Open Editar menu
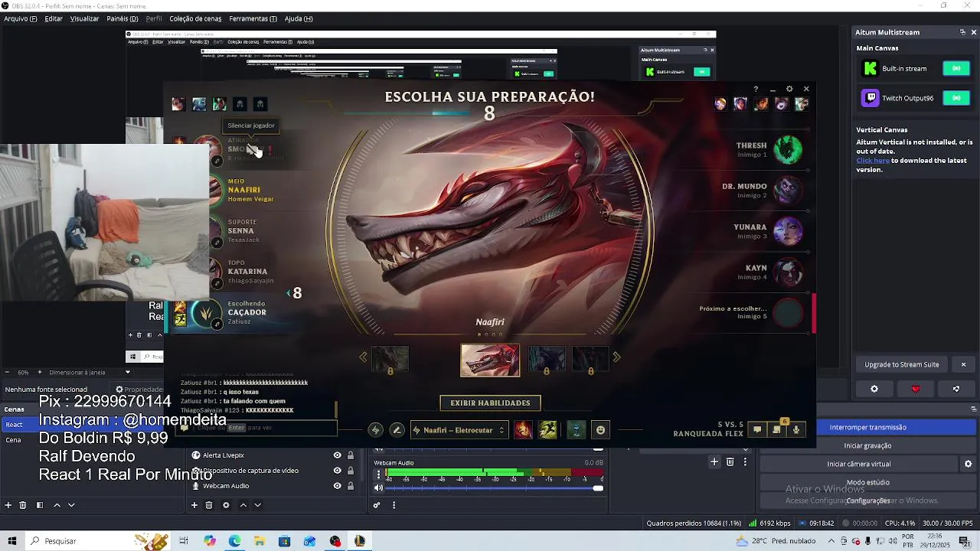The image size is (980, 551). coord(54,18)
